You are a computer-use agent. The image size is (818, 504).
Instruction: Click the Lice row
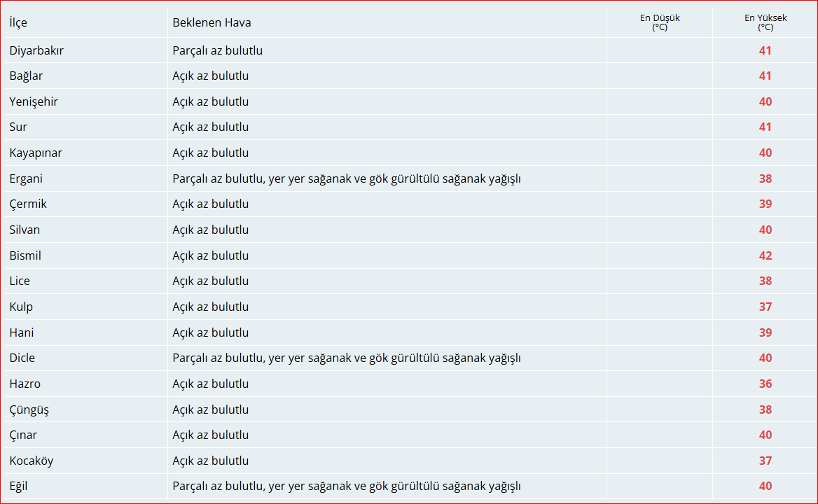20,281
